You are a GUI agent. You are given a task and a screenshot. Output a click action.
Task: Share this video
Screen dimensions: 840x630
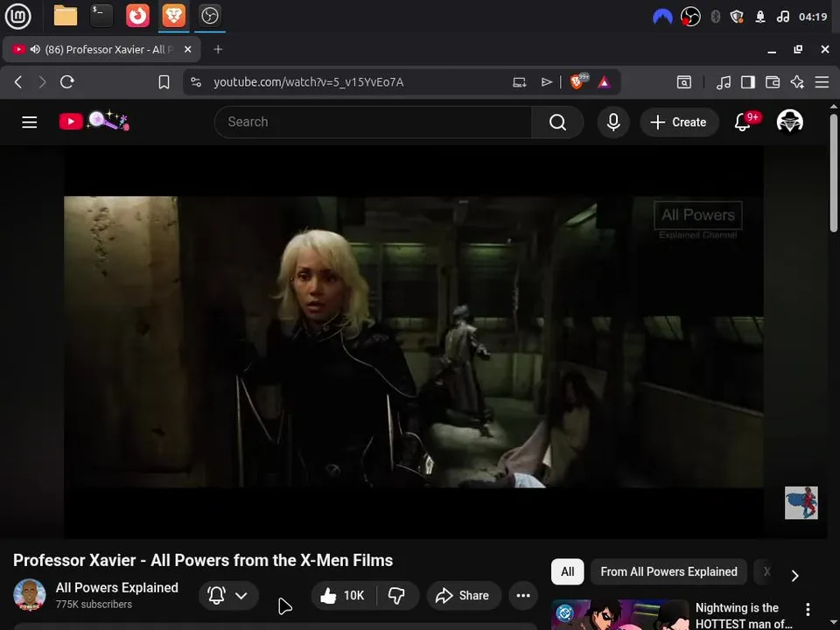point(464,595)
